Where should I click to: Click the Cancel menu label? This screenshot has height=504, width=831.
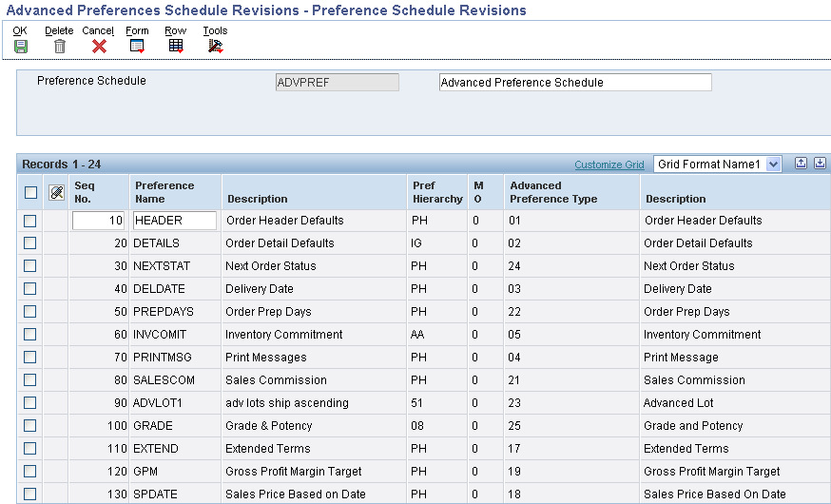click(98, 30)
